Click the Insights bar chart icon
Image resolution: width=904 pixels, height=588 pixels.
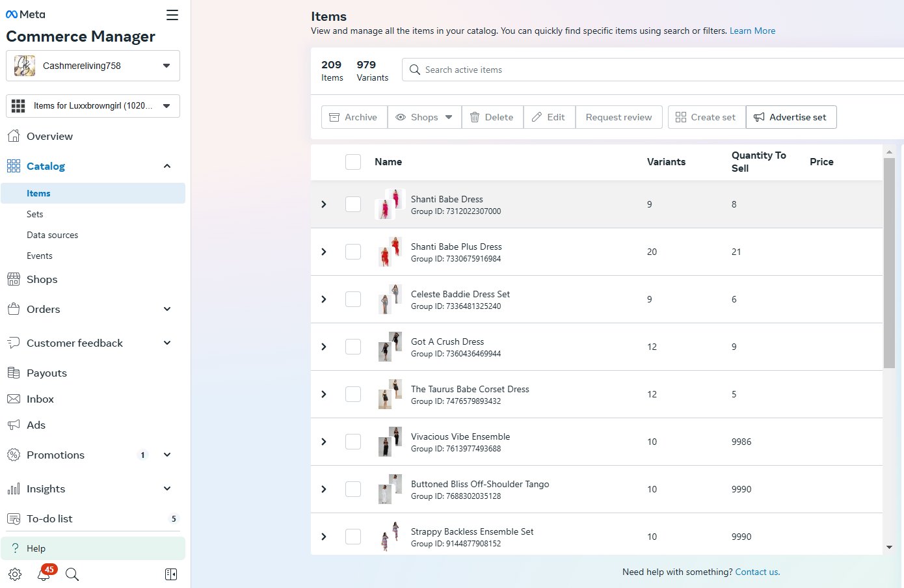(x=14, y=488)
